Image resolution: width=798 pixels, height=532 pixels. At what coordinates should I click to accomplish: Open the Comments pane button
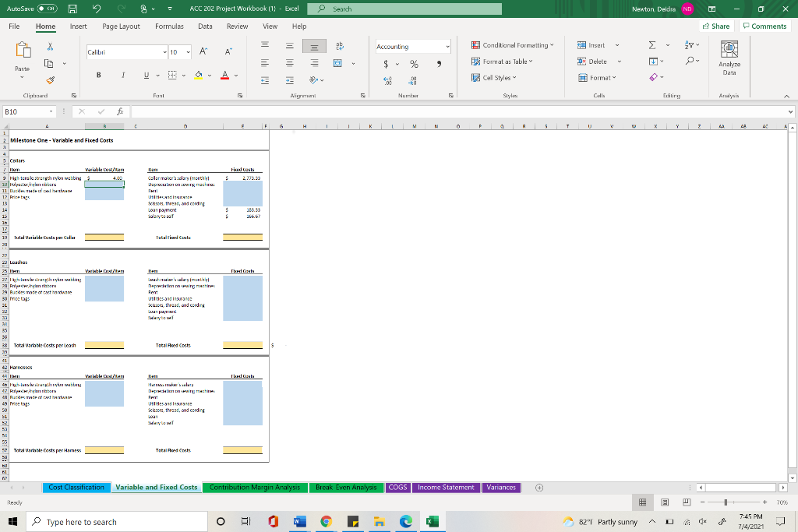click(x=764, y=26)
